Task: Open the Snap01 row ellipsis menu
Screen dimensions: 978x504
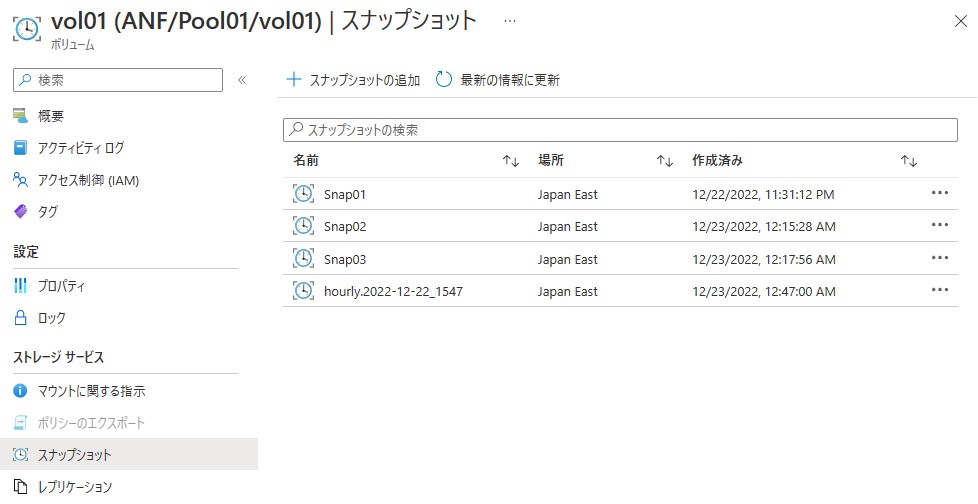Action: pos(940,193)
